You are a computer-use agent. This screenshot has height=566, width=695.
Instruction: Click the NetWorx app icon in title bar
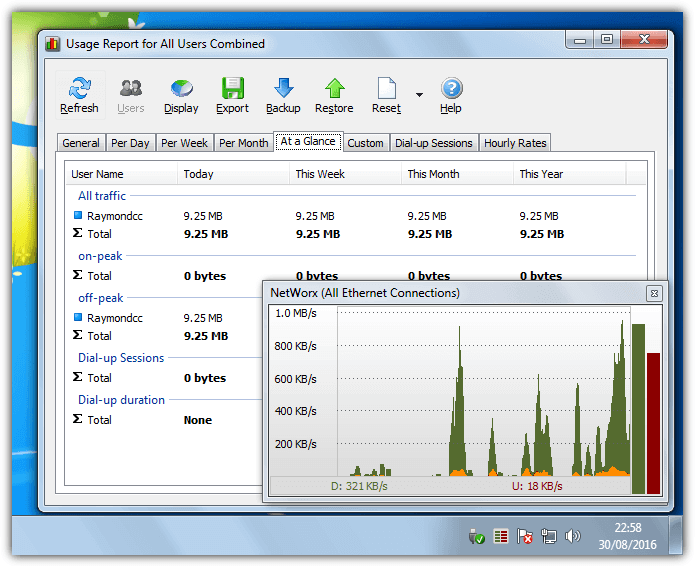click(x=52, y=44)
